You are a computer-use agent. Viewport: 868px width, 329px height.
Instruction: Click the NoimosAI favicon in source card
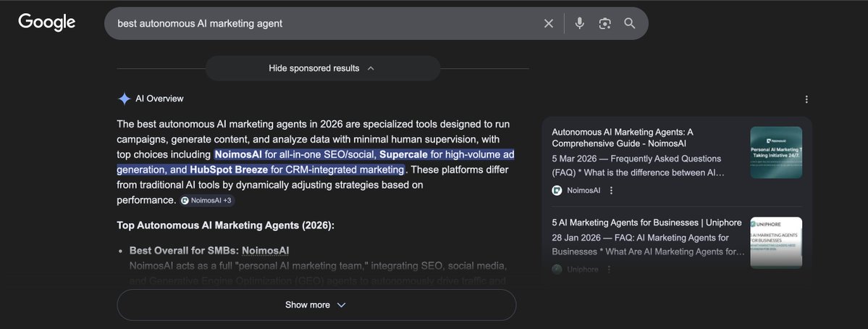pyautogui.click(x=557, y=191)
